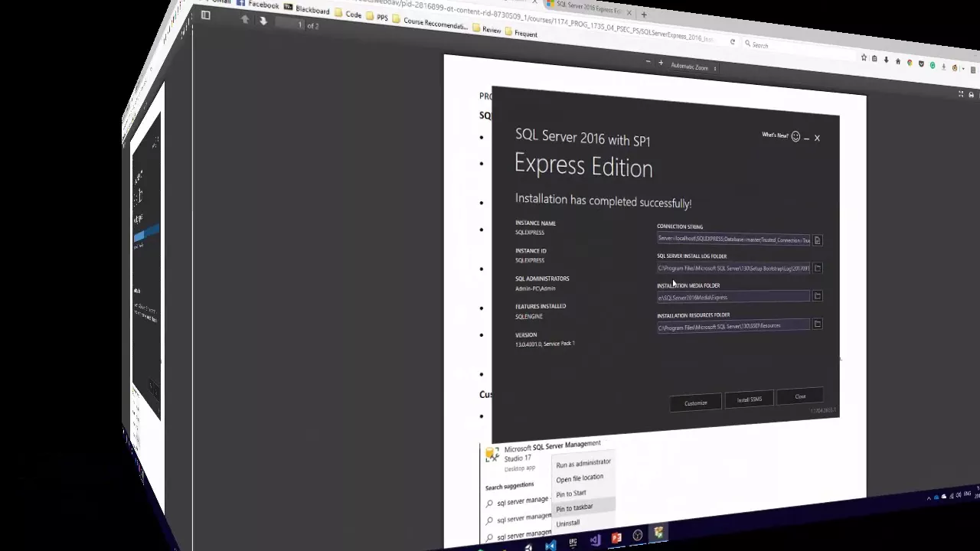This screenshot has width=980, height=551.
Task: Click the SQL Server installer taskbar icon
Action: click(658, 533)
